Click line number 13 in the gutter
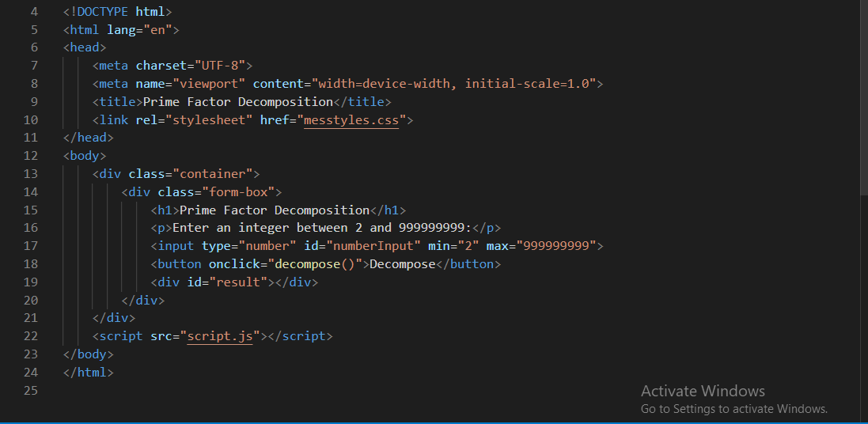This screenshot has width=868, height=424. [31, 173]
